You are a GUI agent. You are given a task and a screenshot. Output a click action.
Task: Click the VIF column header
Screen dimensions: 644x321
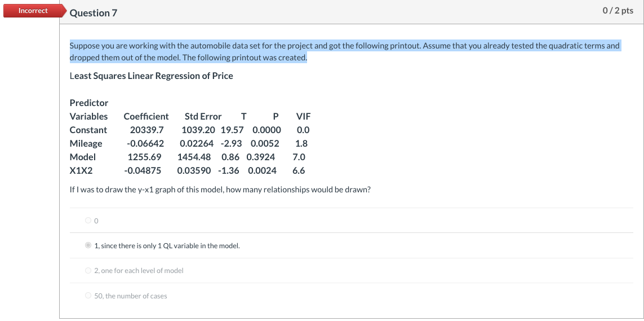point(303,116)
